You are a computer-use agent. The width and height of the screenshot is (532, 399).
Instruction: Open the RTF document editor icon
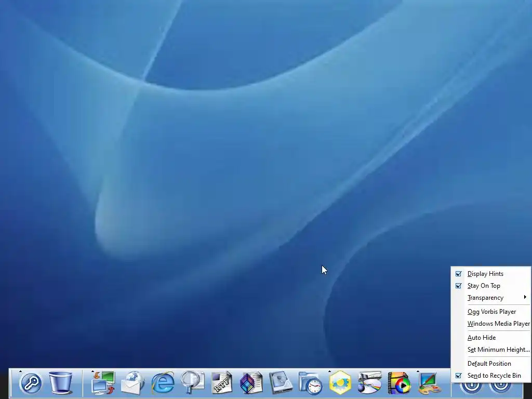click(222, 383)
